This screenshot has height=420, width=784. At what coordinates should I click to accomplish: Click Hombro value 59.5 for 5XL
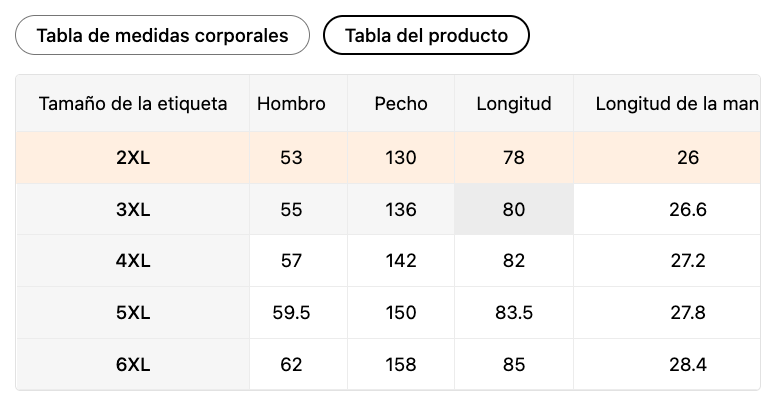pyautogui.click(x=291, y=313)
